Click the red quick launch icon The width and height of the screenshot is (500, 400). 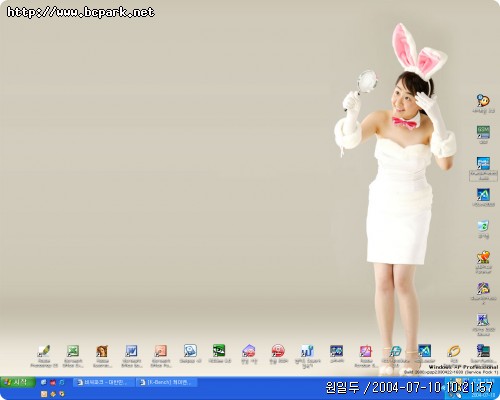pos(53,383)
